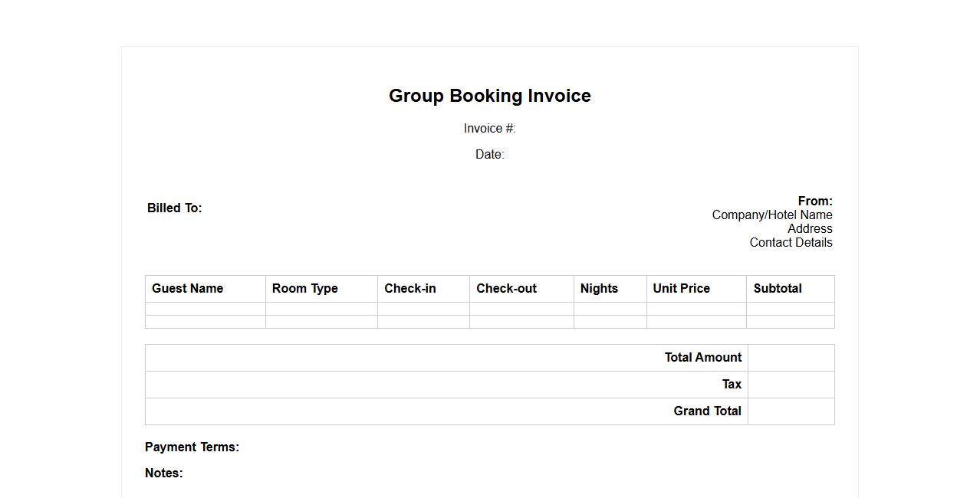Click the Payment Terms label
The width and height of the screenshot is (980, 498).
click(192, 447)
